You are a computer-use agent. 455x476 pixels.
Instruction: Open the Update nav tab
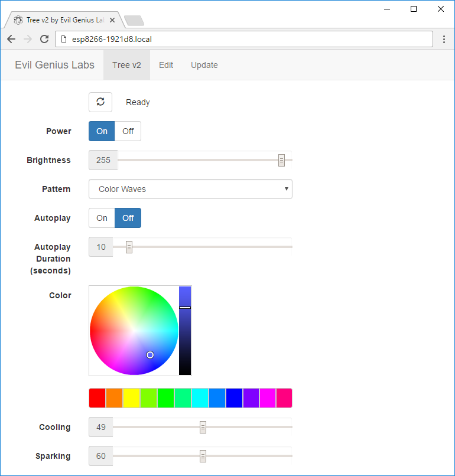click(x=204, y=65)
